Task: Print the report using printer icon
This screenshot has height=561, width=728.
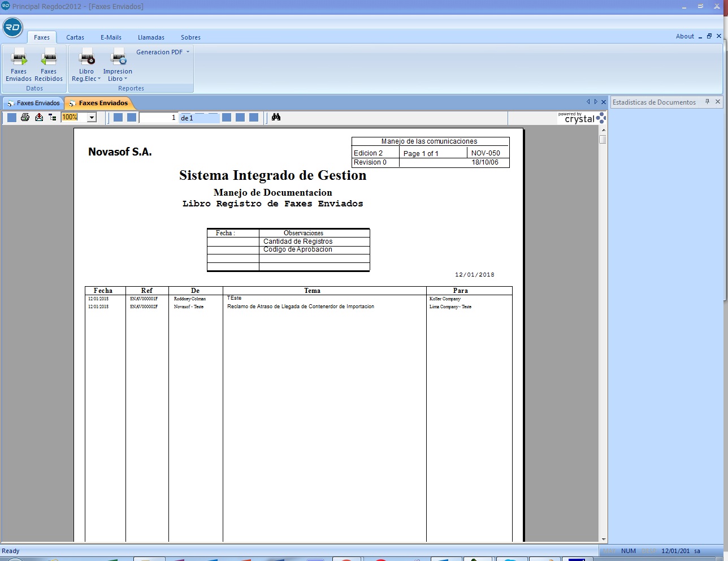Action: pyautogui.click(x=25, y=117)
